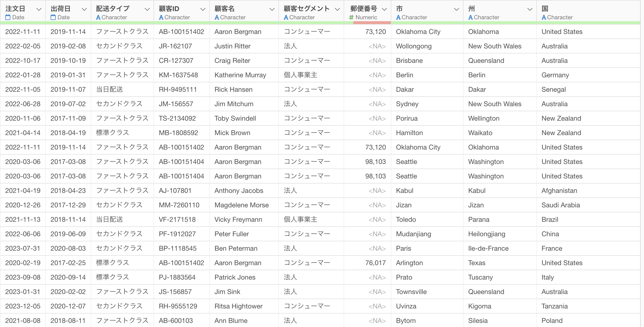Select the Oklahoma City cell in first row

pyautogui.click(x=418, y=32)
